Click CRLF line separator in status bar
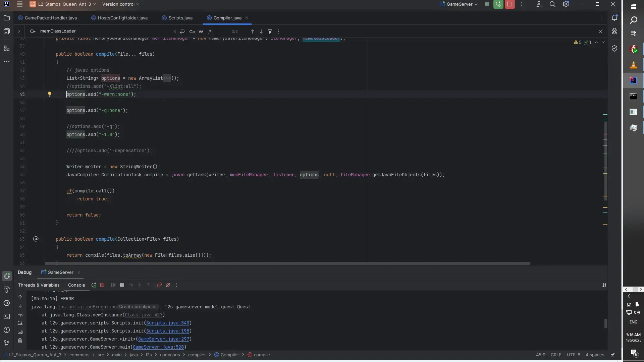 pos(556,355)
